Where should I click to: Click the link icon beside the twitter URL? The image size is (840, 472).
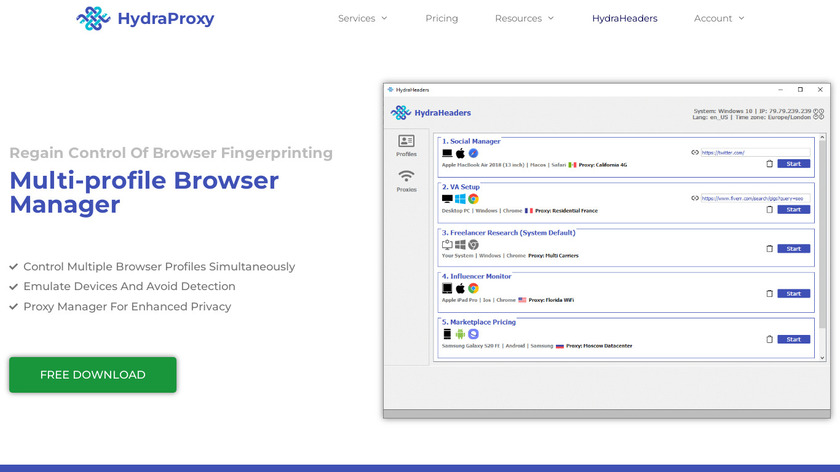pyautogui.click(x=695, y=152)
